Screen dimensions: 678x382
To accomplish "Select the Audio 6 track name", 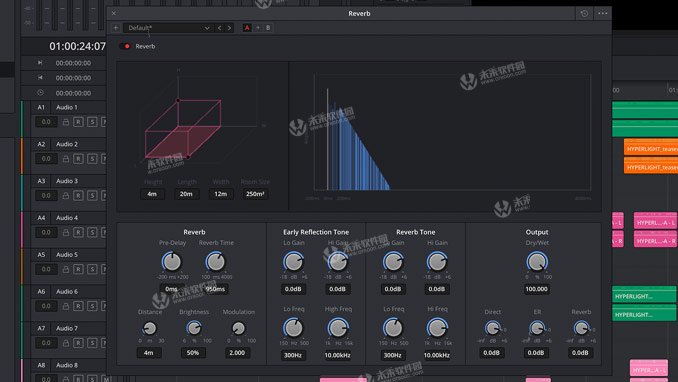I will (x=67, y=292).
